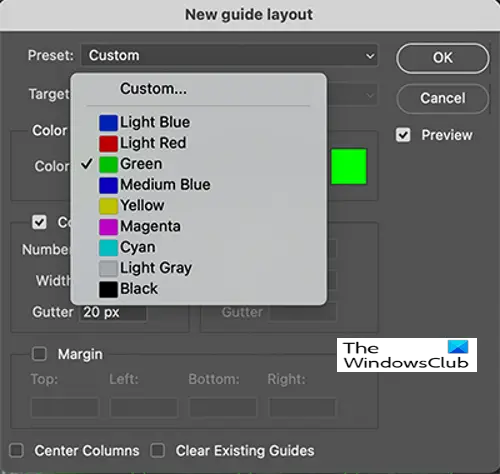The width and height of the screenshot is (500, 474).
Task: Choose the Light Red swatch icon
Action: pos(108,144)
